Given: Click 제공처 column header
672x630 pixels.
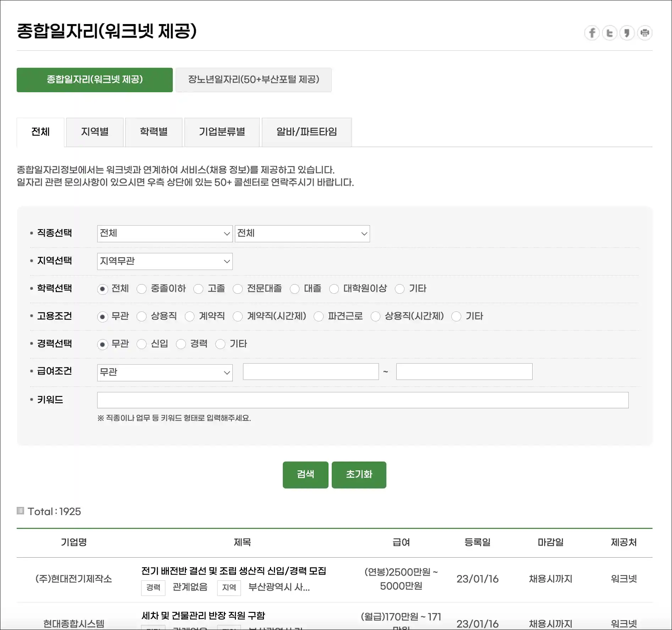Looking at the screenshot, I should coord(624,542).
